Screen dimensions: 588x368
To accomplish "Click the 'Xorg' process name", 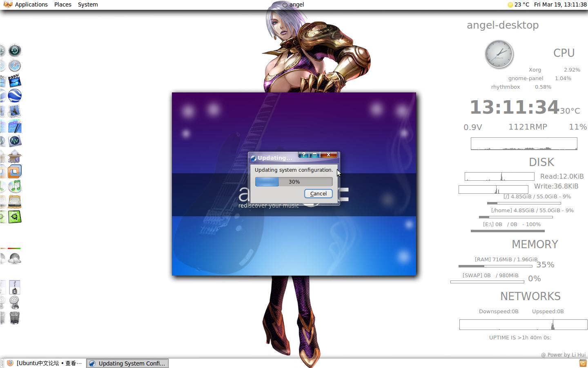I will [x=535, y=70].
